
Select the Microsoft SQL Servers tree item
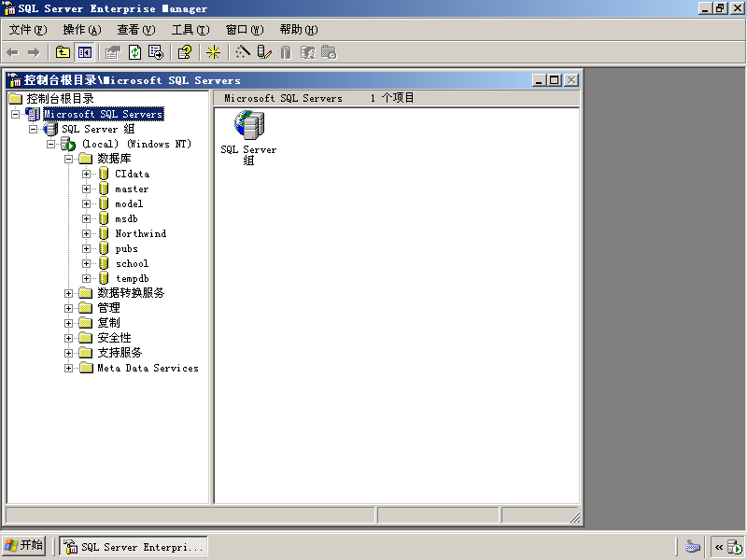click(x=104, y=114)
